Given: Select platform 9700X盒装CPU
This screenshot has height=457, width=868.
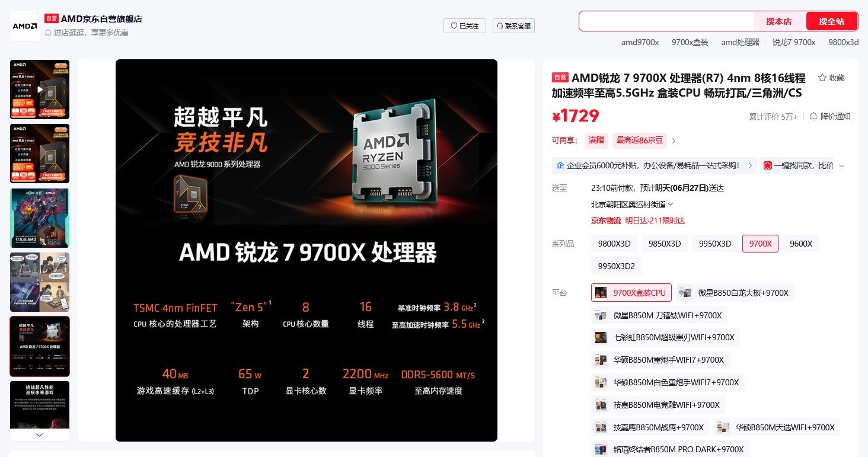Looking at the screenshot, I should click(631, 293).
